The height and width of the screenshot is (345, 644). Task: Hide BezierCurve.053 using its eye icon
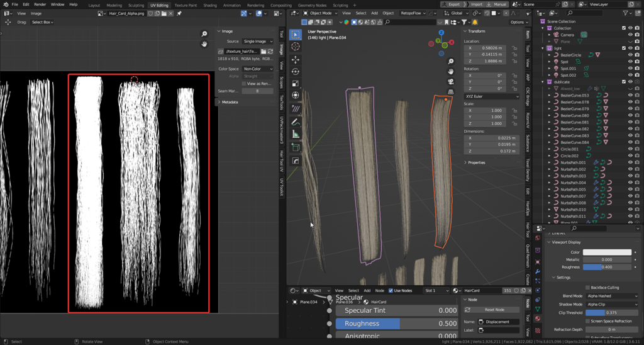630,95
